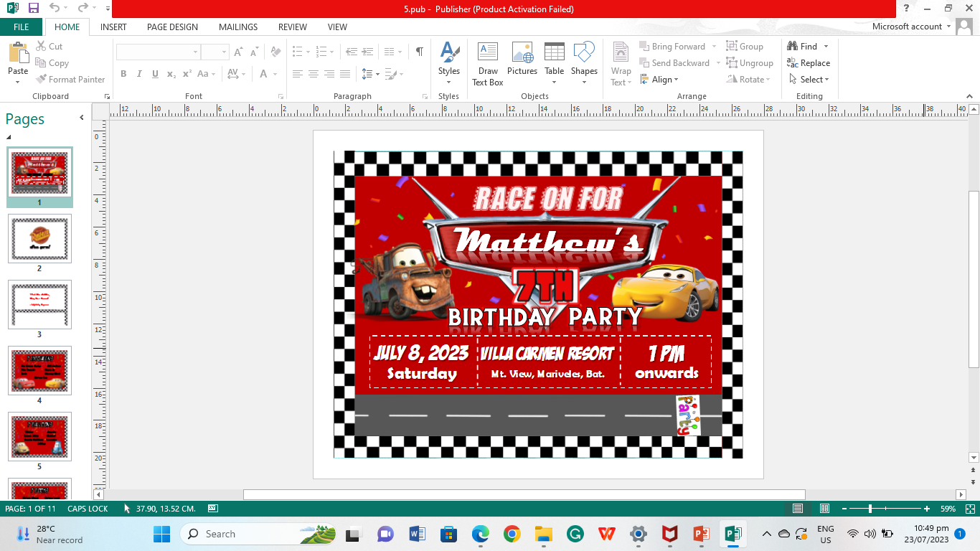Image resolution: width=980 pixels, height=551 pixels.
Task: Toggle Italic formatting
Action: click(x=139, y=74)
